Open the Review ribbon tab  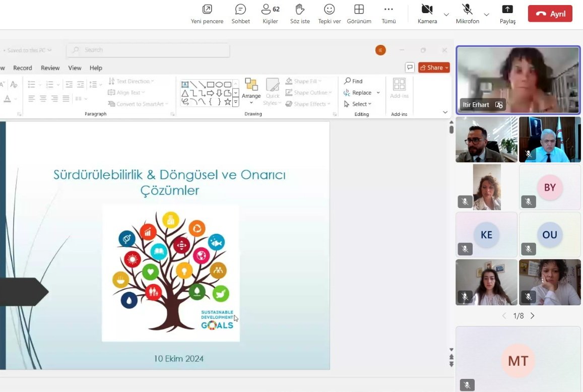click(50, 68)
